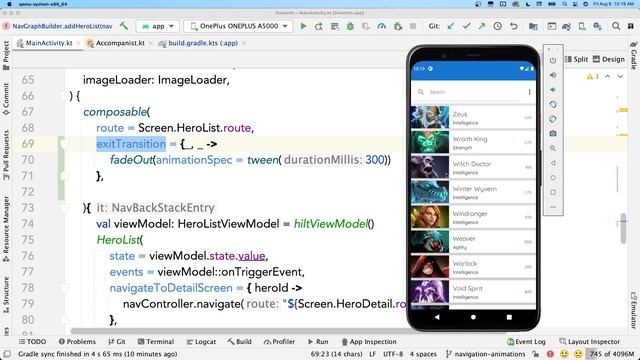Click the Zeus hero row in emulator

473,117
